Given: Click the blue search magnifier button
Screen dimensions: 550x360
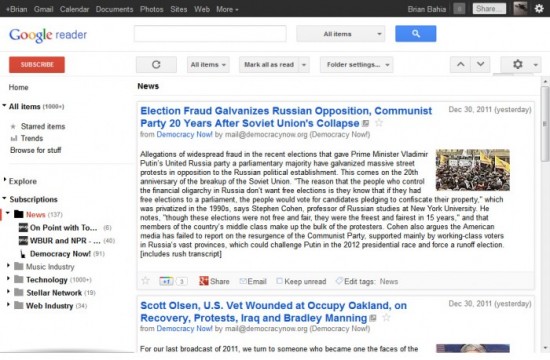Looking at the screenshot, I should [416, 34].
